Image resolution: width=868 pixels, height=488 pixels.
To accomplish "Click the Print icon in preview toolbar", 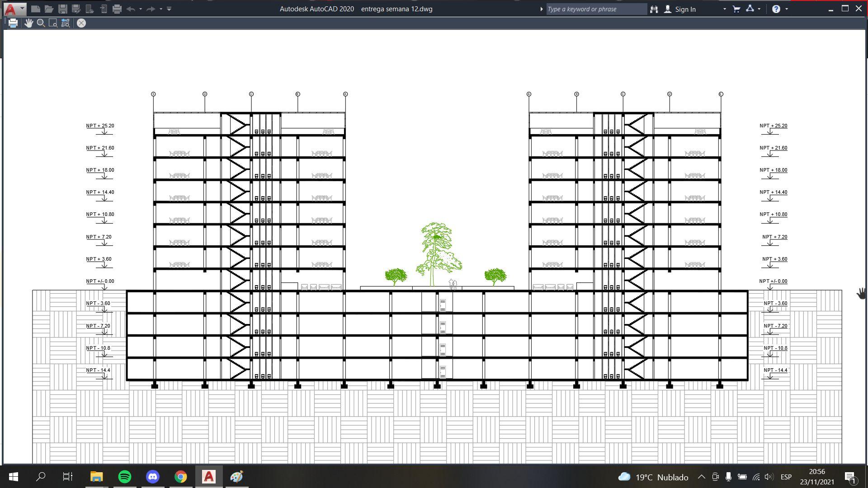I will pos(13,23).
